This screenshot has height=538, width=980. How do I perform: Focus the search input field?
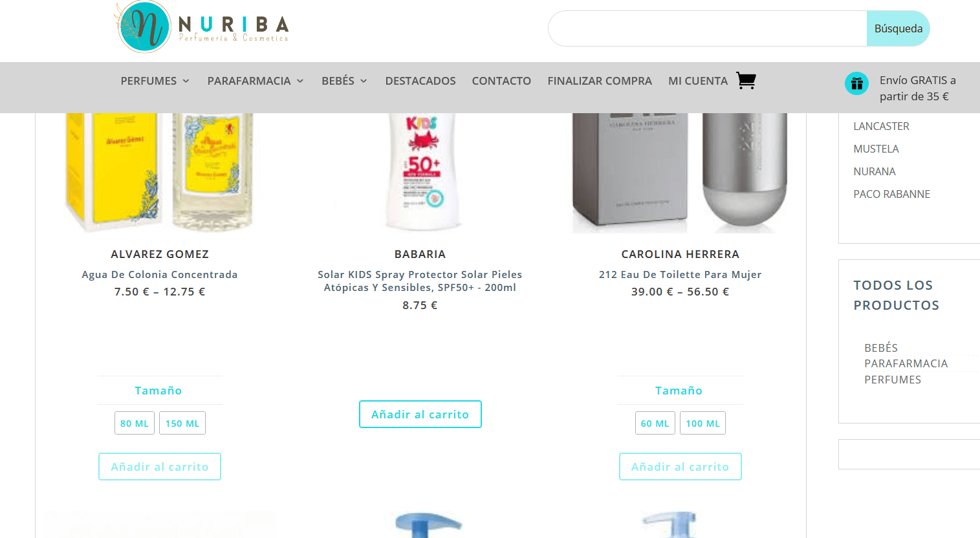click(x=708, y=28)
